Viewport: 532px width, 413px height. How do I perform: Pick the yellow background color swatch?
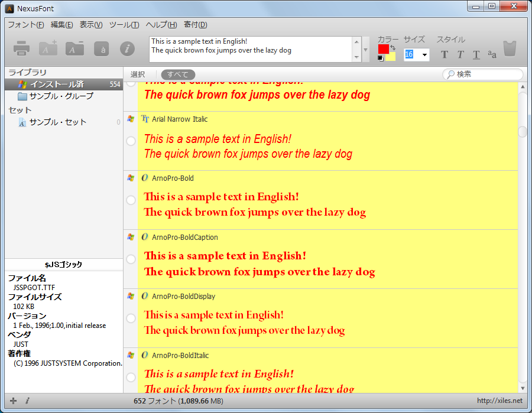(391, 57)
